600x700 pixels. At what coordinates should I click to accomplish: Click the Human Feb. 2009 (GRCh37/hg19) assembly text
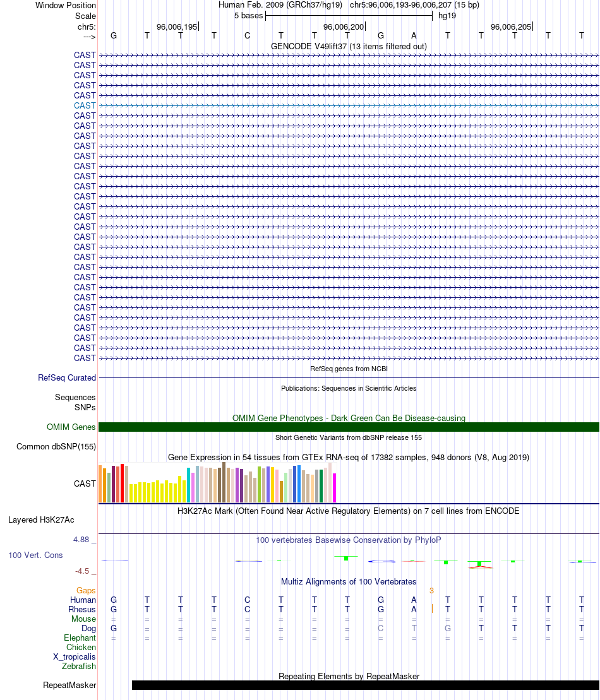[x=280, y=5]
